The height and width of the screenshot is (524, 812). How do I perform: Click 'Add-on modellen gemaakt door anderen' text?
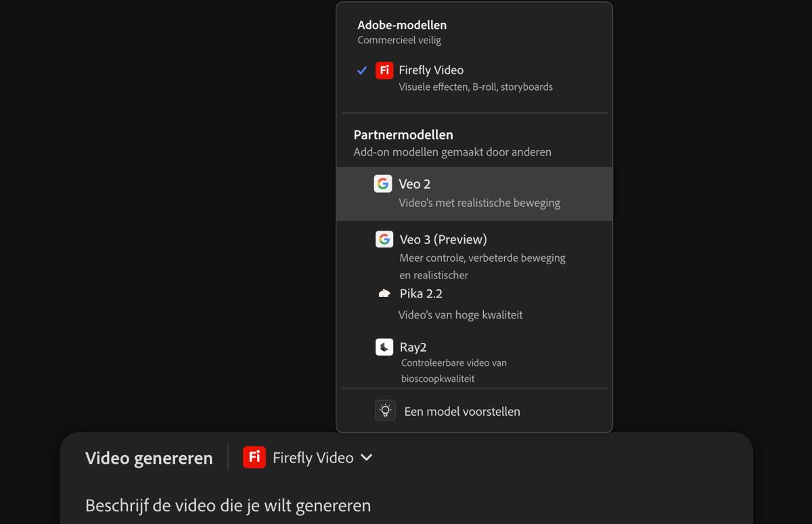click(452, 152)
